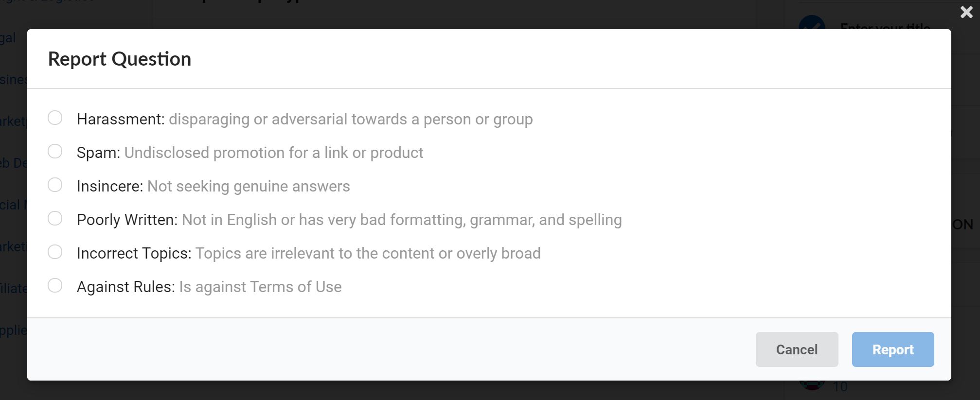This screenshot has width=980, height=400.
Task: Click the 'Report Question' dialog title
Action: point(120,59)
